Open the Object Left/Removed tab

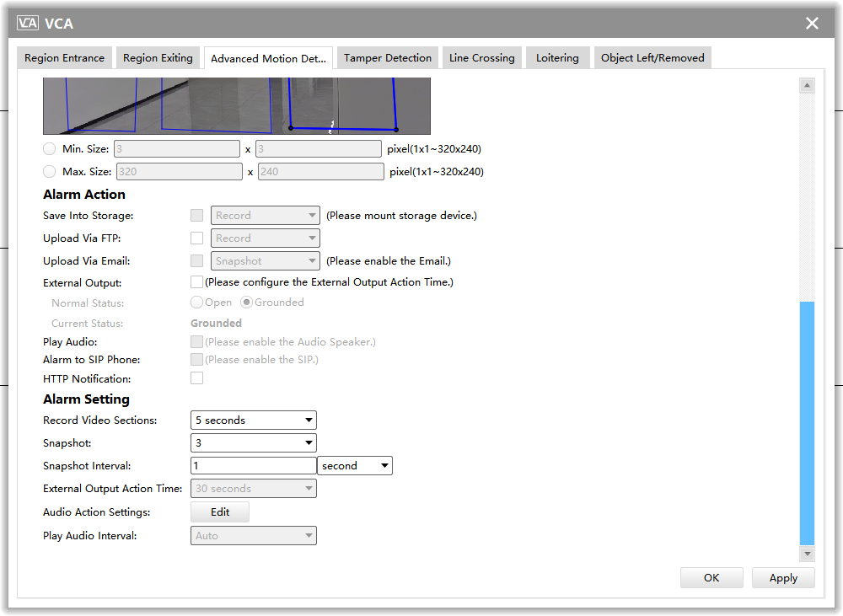pos(652,57)
